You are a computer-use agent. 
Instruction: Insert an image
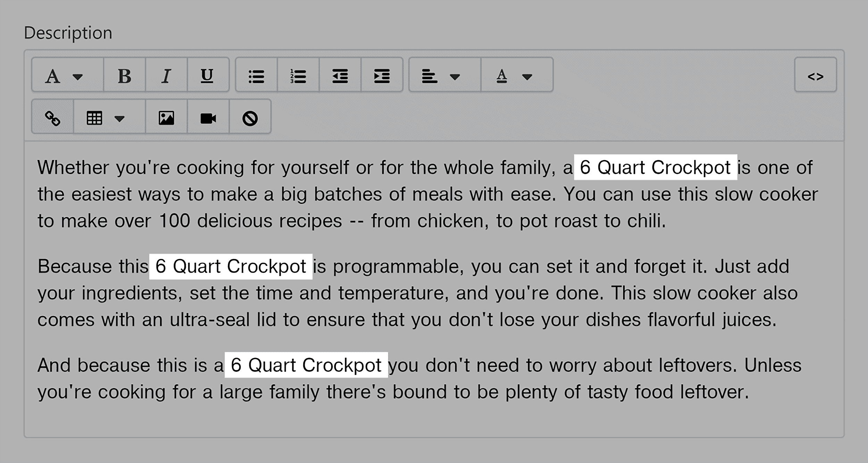[166, 117]
